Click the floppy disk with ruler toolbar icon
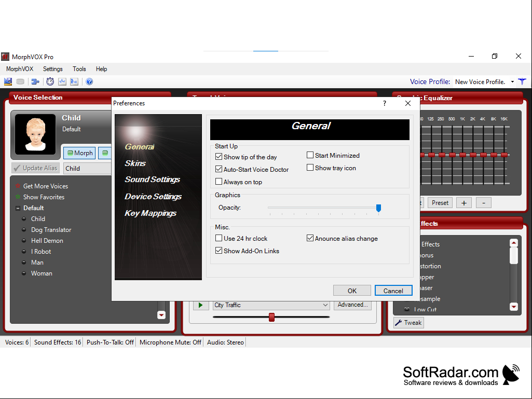This screenshot has height=399, width=532. pyautogui.click(x=8, y=81)
